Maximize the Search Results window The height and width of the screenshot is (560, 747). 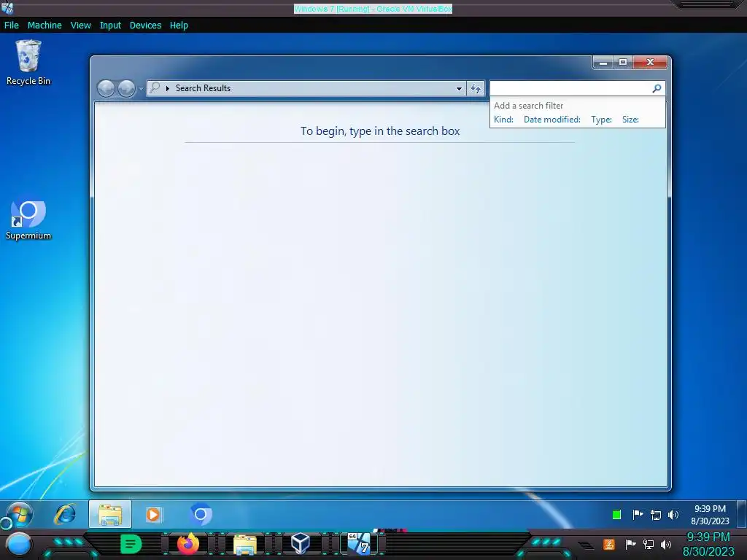point(623,63)
